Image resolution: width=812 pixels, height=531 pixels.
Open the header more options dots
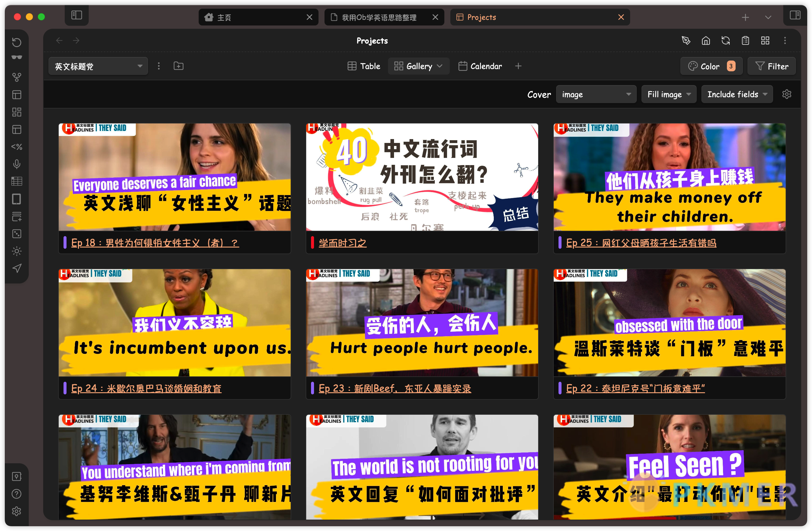(x=785, y=41)
